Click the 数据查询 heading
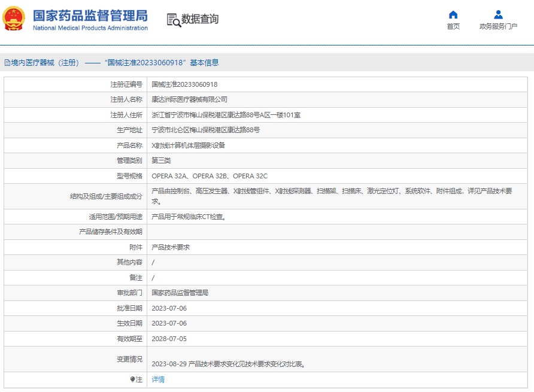534x392 pixels. point(199,19)
